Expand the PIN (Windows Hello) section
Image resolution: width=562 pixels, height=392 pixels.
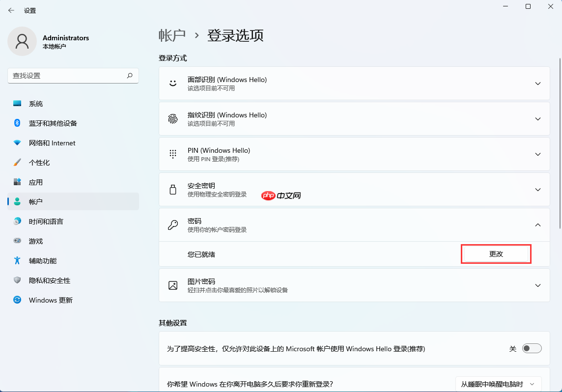tap(537, 154)
